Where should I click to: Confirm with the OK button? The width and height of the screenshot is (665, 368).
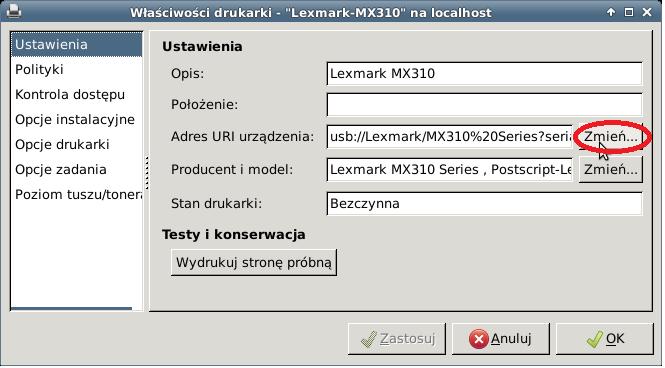coord(605,339)
